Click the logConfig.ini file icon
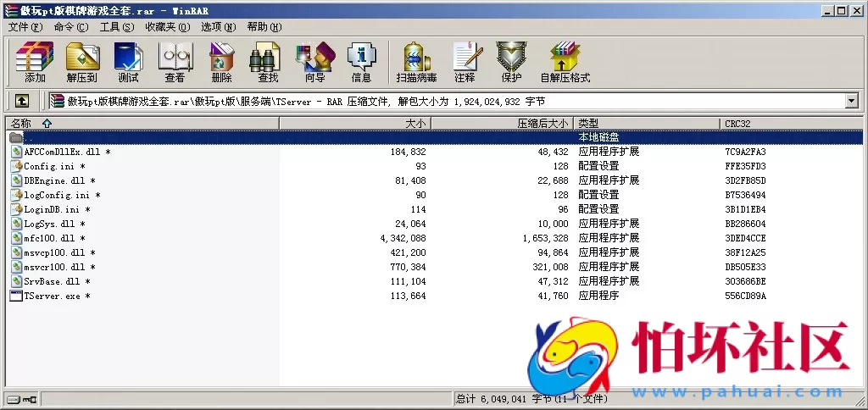This screenshot has height=410, width=868. (x=17, y=195)
